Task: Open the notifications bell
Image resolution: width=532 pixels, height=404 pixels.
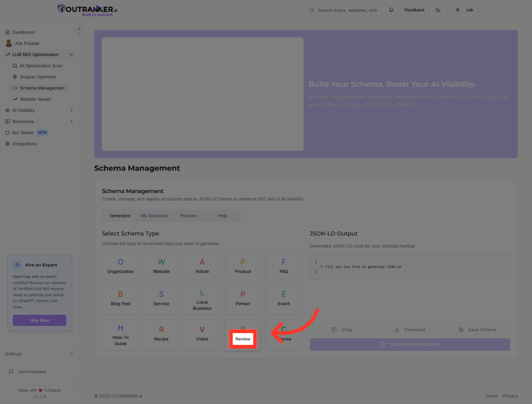Action: point(391,10)
